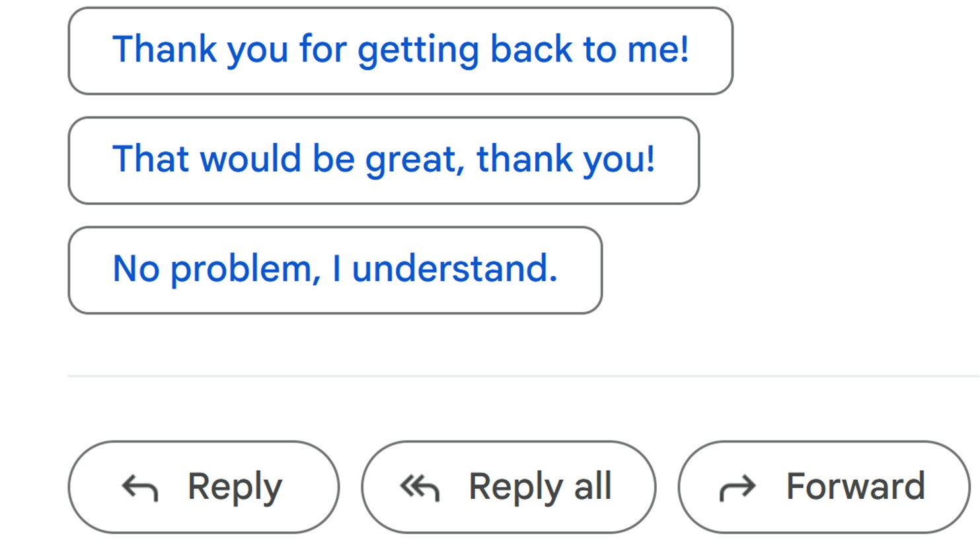Image resolution: width=980 pixels, height=551 pixels.
Task: Insert the third suggested smart reply
Action: [335, 270]
